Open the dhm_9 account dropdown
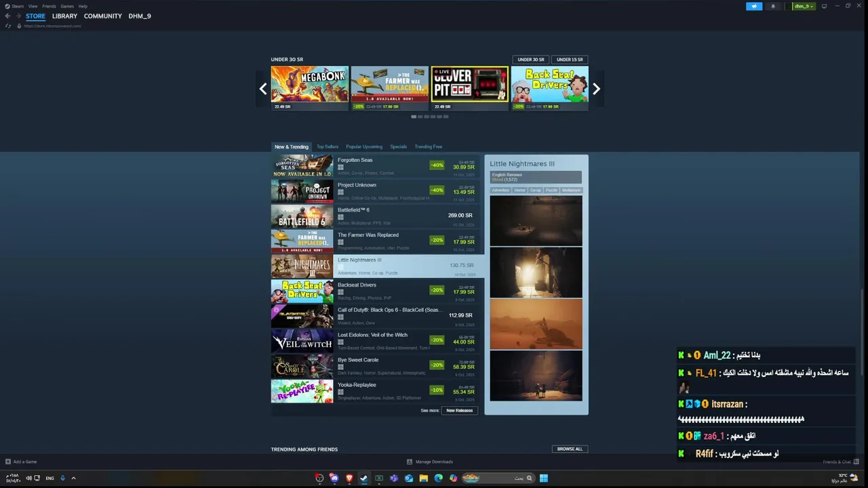The image size is (868, 488). tap(804, 6)
